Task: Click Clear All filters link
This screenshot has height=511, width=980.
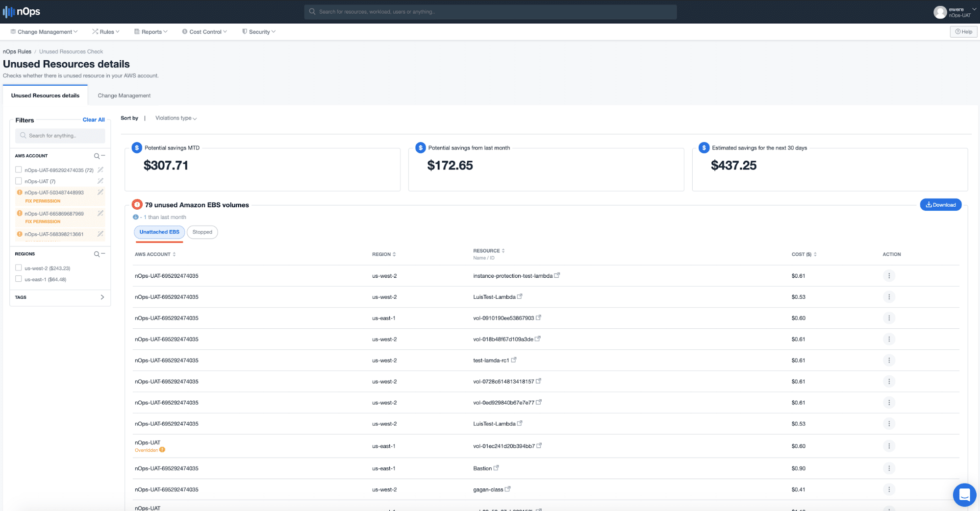Action: [x=94, y=120]
